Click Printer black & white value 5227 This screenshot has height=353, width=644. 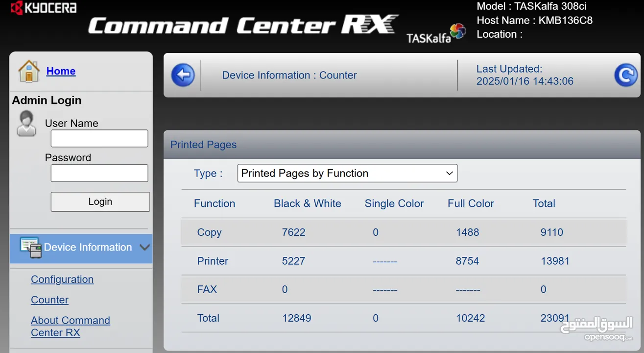coord(293,261)
